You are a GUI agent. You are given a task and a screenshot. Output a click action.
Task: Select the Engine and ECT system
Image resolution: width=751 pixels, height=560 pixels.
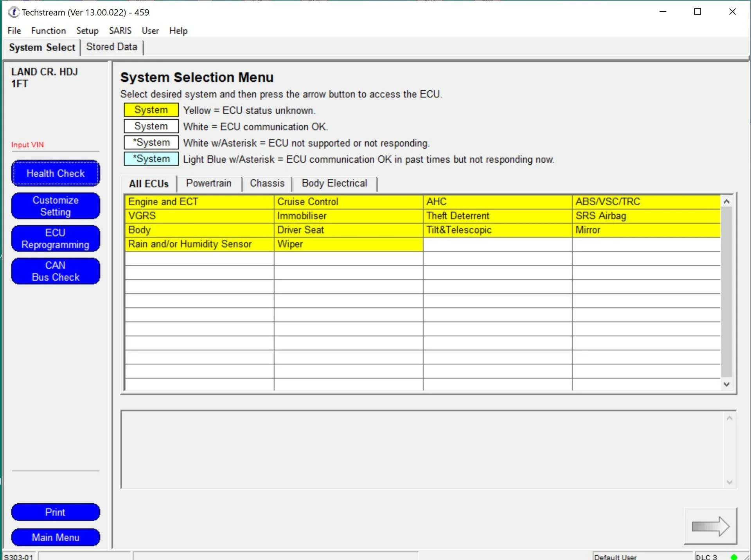coord(199,202)
